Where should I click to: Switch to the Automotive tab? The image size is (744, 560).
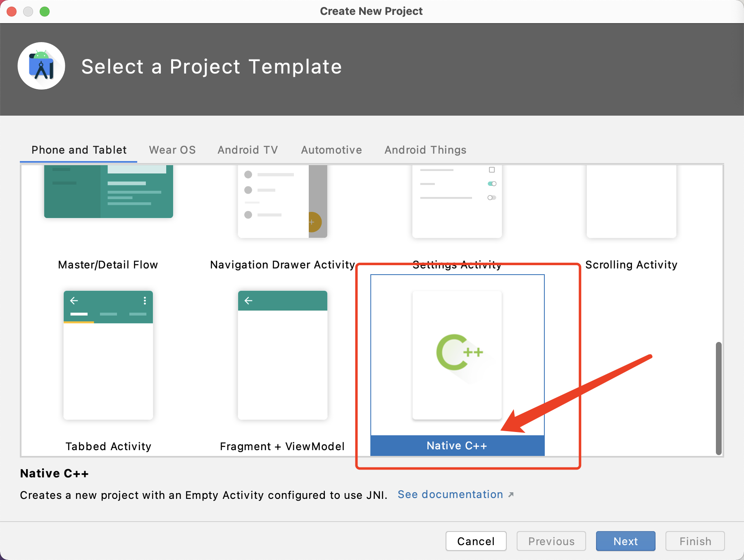click(331, 150)
